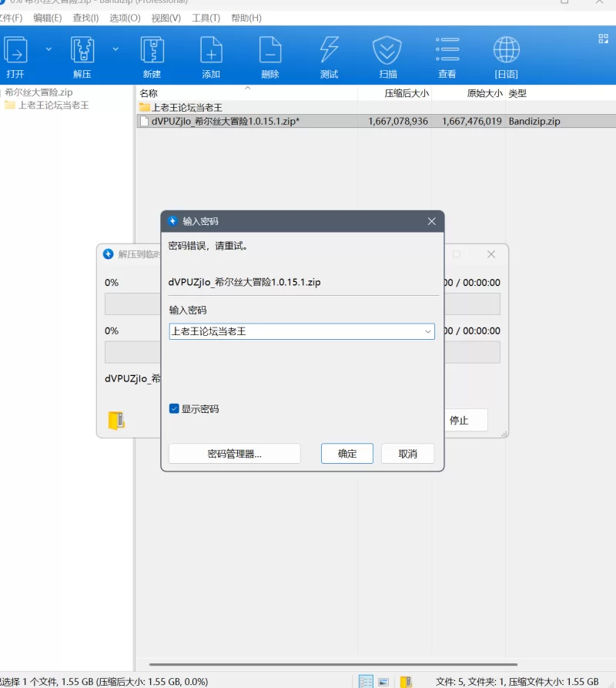
Task: Open the 选项(O) menu
Action: coord(125,18)
